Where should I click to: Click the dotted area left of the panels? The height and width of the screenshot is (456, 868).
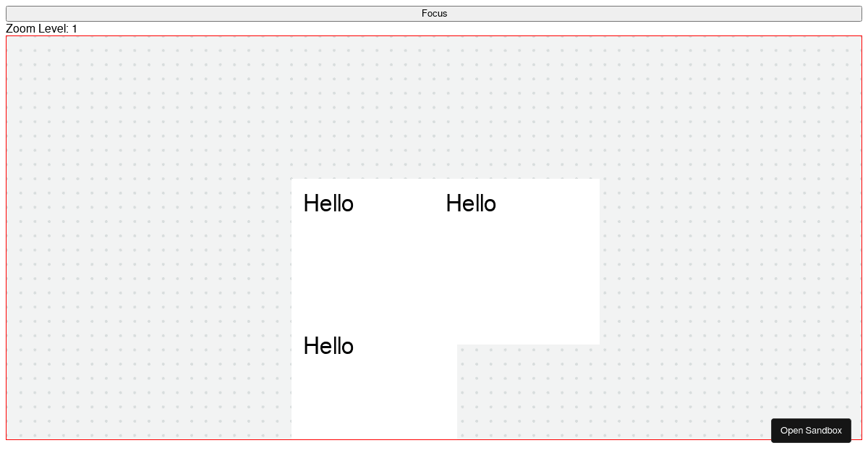click(145, 253)
